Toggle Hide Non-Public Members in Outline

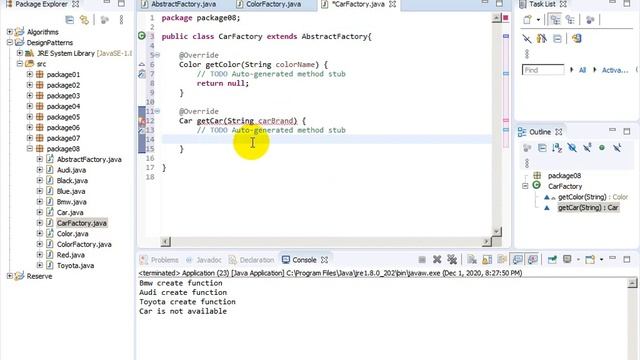tap(602, 148)
